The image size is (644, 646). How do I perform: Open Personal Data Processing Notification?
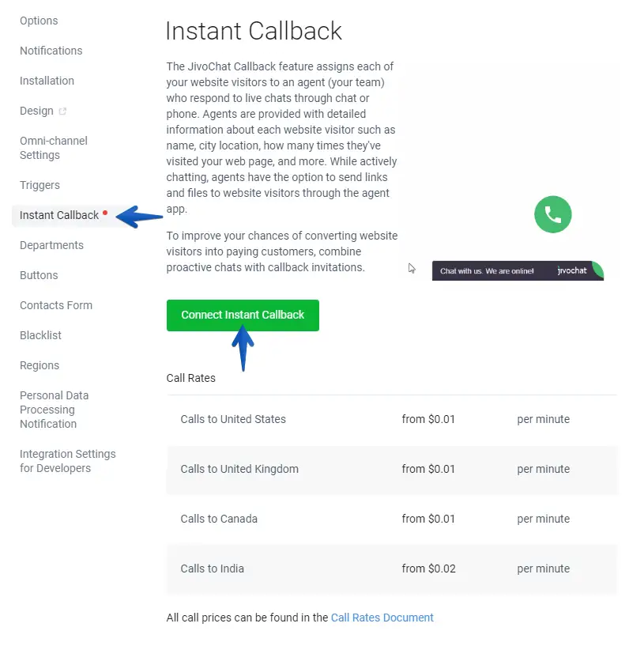pos(54,410)
